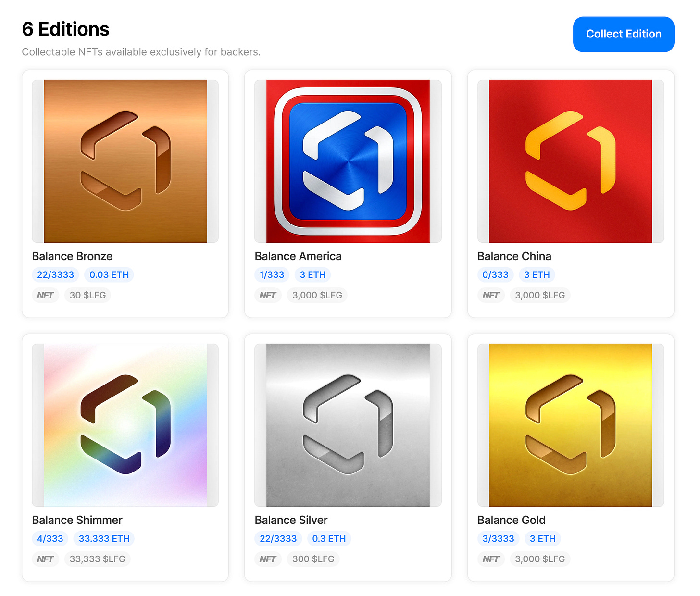Select the Balance Silver title

tap(291, 520)
